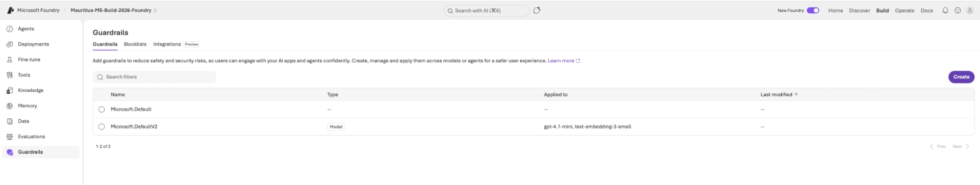The width and height of the screenshot is (980, 185).
Task: Switch to the Integrations tab
Action: (167, 44)
